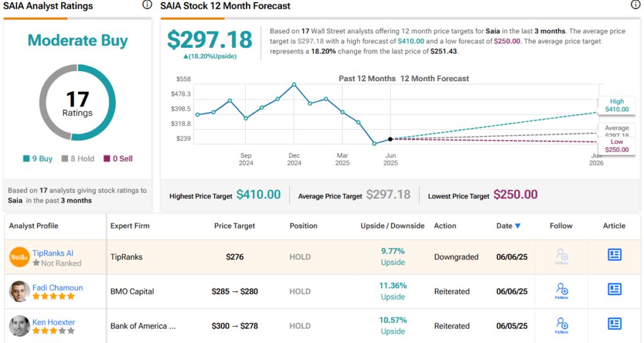Open the Fadi Chamoun profile link
Screen dimensions: 644x343
[x=57, y=288]
